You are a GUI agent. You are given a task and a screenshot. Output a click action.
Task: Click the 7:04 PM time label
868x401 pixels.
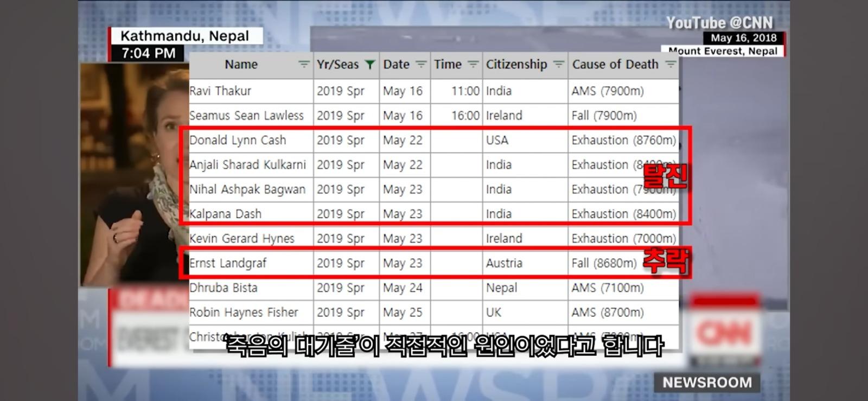tap(149, 53)
